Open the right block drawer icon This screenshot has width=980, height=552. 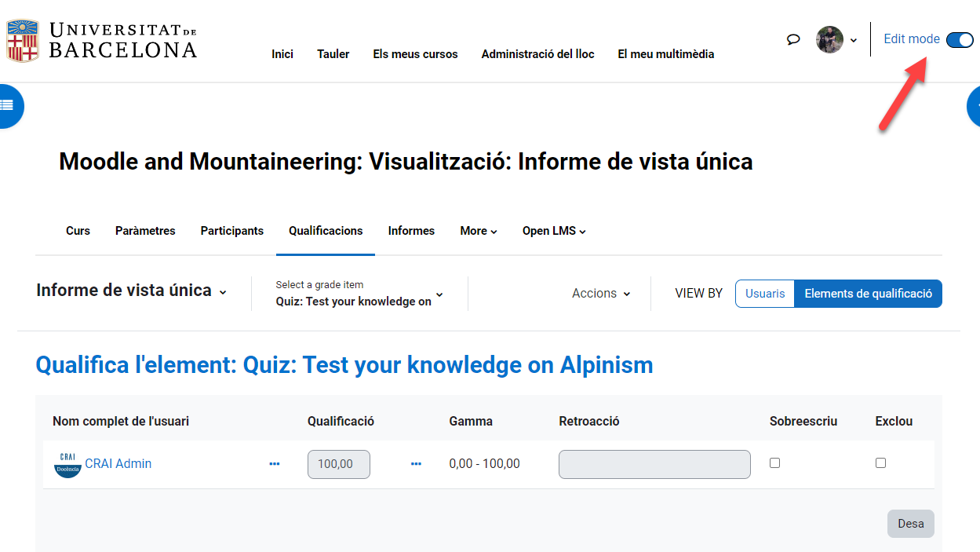(x=975, y=105)
